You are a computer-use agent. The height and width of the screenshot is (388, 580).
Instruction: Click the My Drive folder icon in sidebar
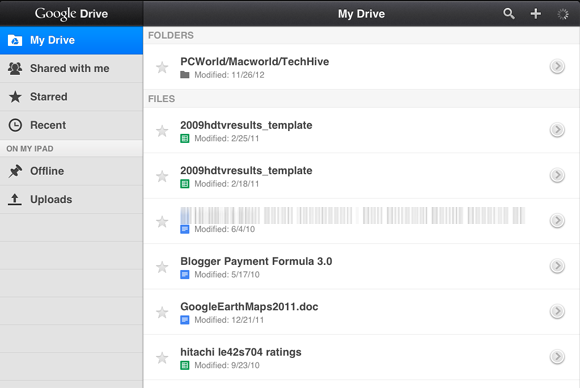point(15,40)
